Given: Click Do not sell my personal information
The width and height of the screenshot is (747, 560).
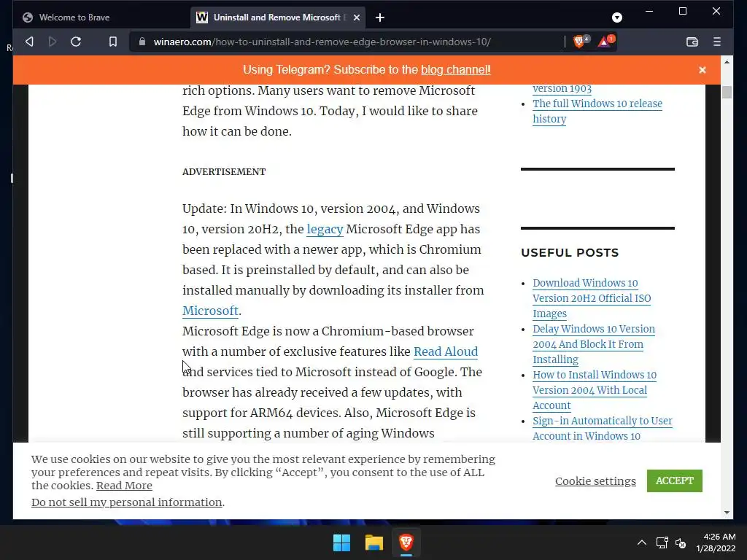Looking at the screenshot, I should pyautogui.click(x=127, y=502).
